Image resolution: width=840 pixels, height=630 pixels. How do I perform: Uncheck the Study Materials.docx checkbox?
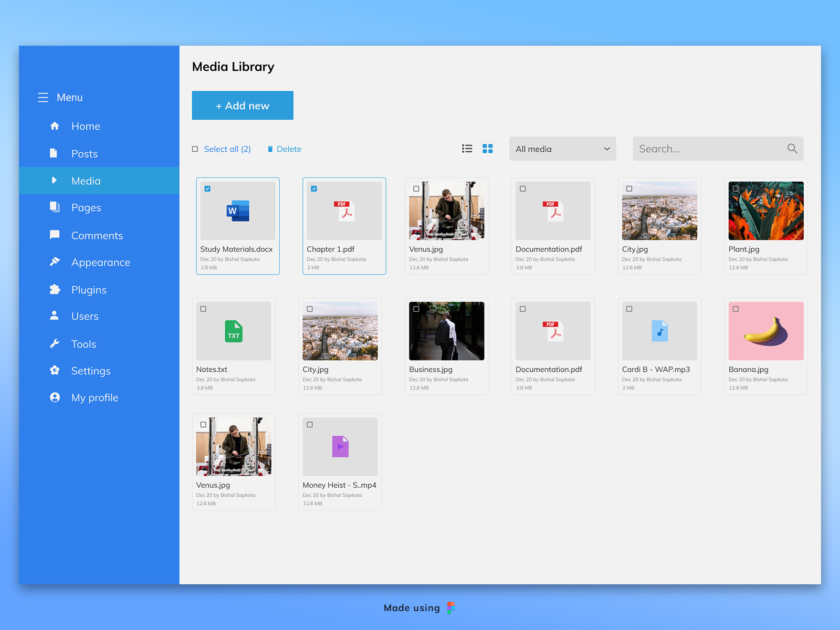coord(208,188)
